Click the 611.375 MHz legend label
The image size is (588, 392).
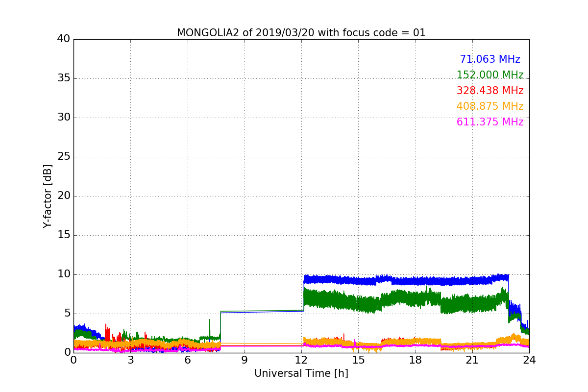[490, 122]
